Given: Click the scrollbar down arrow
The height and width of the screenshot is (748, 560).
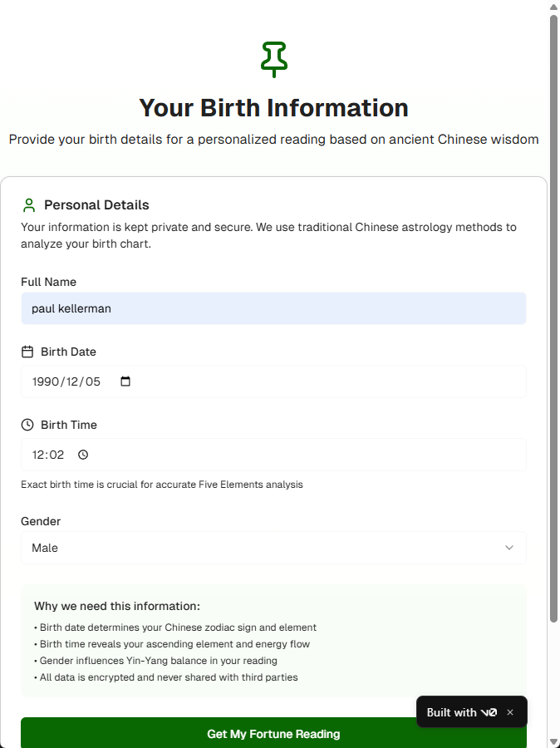Looking at the screenshot, I should coord(553,741).
